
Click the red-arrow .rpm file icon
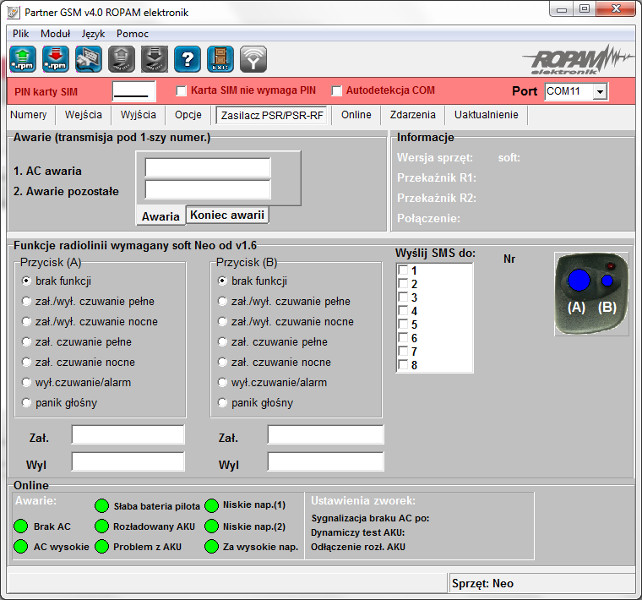56,59
